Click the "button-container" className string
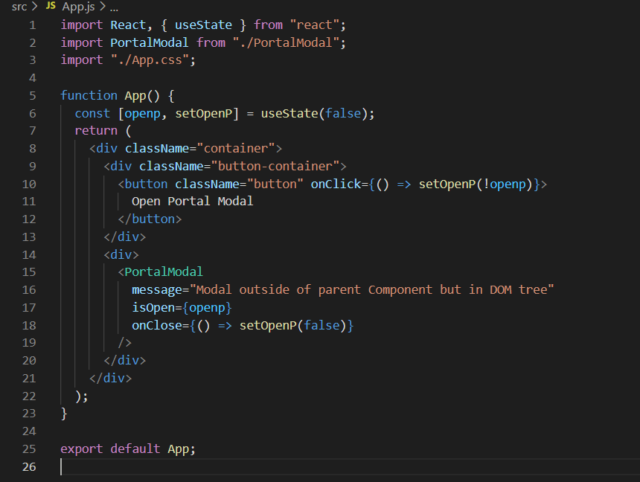640x482 pixels. (x=275, y=166)
